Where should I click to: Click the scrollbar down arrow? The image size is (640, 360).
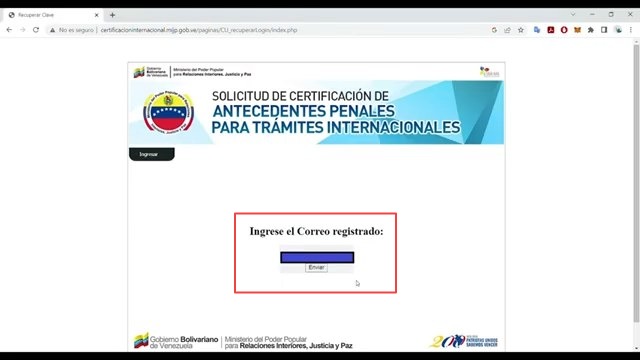[x=636, y=349]
